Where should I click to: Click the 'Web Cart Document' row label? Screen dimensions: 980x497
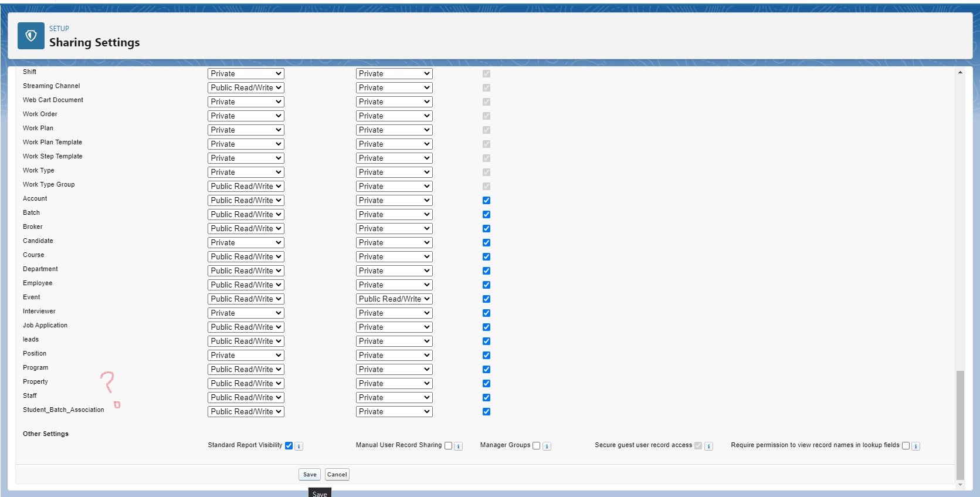click(53, 100)
